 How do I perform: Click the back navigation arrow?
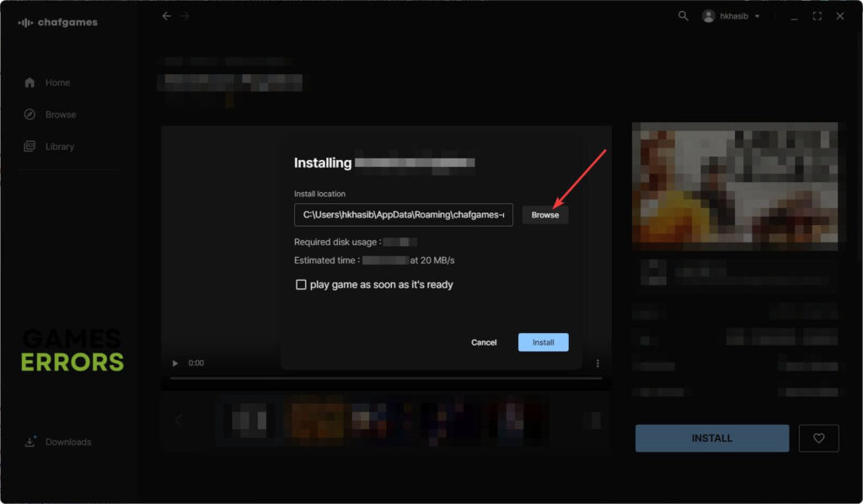pos(167,16)
